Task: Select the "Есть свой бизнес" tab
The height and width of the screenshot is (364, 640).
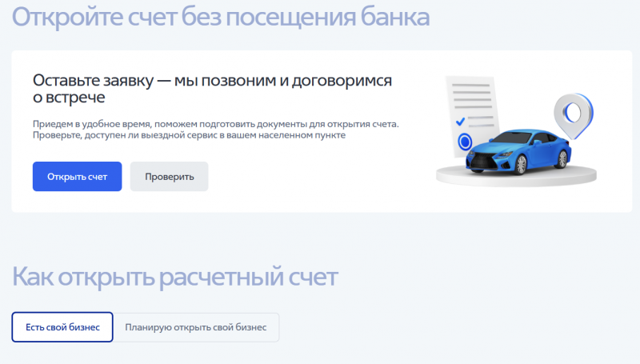Action: click(x=62, y=327)
